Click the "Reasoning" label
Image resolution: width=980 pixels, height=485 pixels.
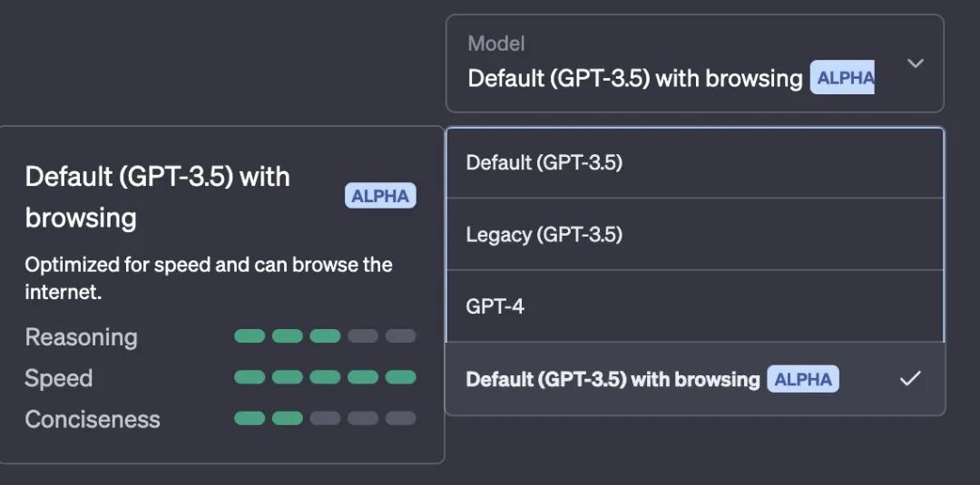pyautogui.click(x=82, y=337)
